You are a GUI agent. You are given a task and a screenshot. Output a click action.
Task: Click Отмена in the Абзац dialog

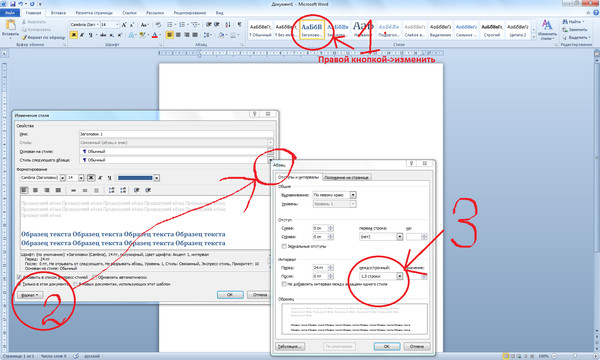pos(417,346)
